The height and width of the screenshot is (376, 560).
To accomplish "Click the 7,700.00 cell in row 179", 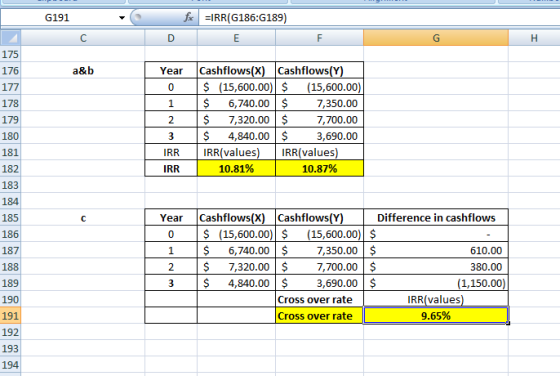I will (x=320, y=120).
